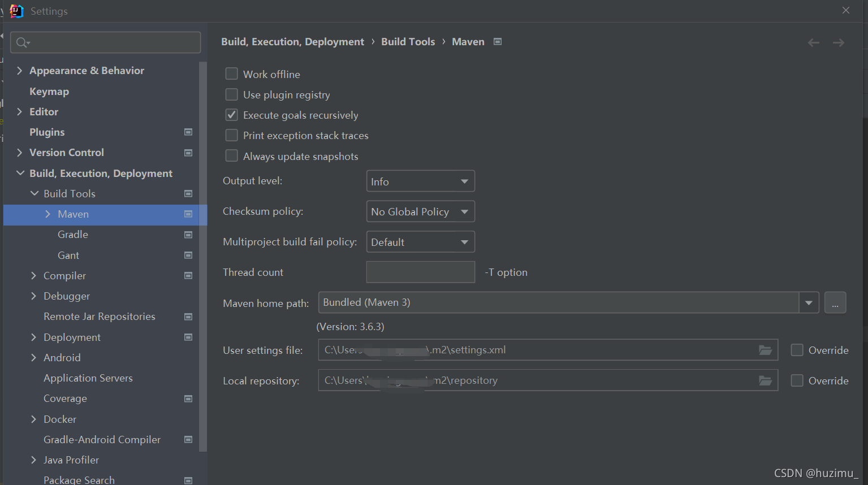
Task: Enable Print exception stack traces
Action: [x=231, y=135]
